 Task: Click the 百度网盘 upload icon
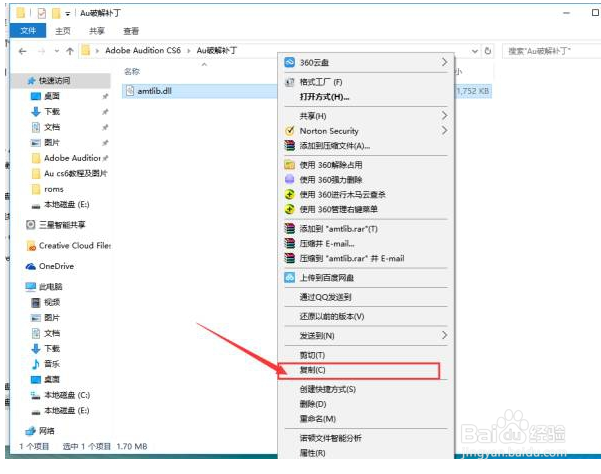289,277
